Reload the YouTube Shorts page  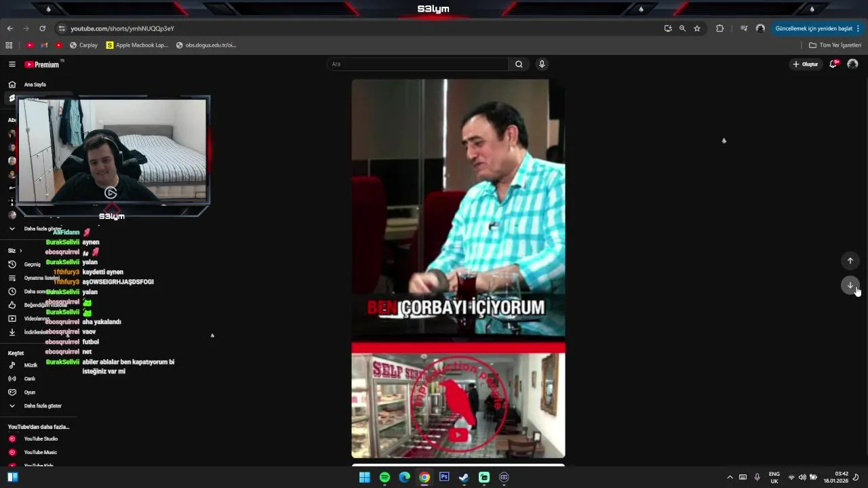tap(42, 28)
